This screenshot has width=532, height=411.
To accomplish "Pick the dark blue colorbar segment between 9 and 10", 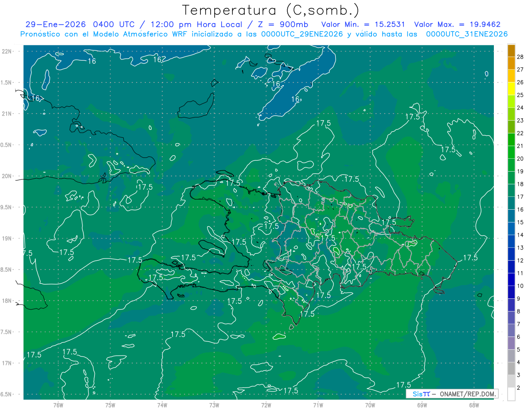I will (512, 292).
